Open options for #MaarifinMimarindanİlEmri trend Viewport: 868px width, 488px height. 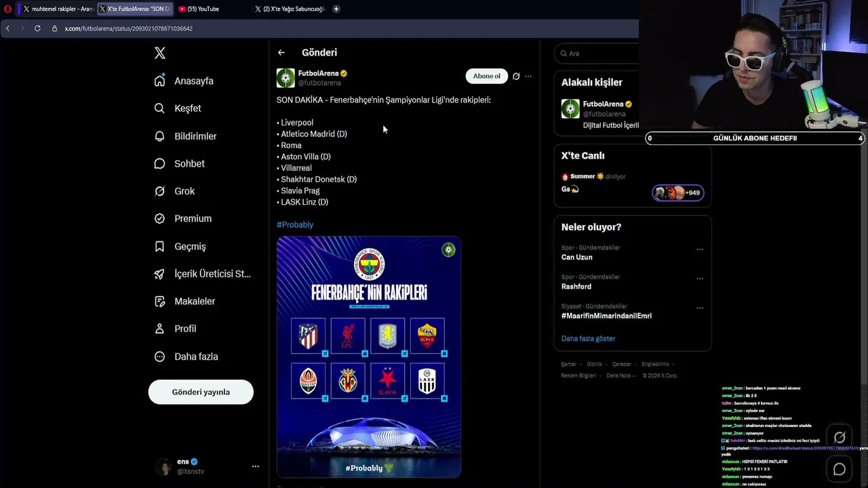[700, 308]
